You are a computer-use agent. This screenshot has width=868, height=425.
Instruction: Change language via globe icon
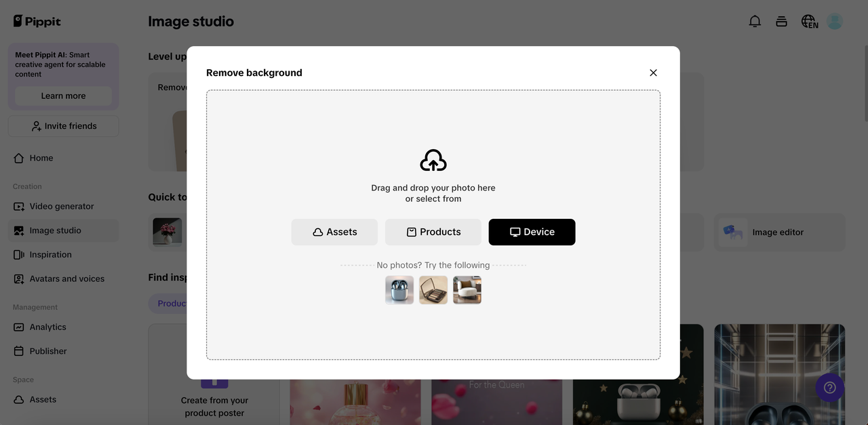809,21
